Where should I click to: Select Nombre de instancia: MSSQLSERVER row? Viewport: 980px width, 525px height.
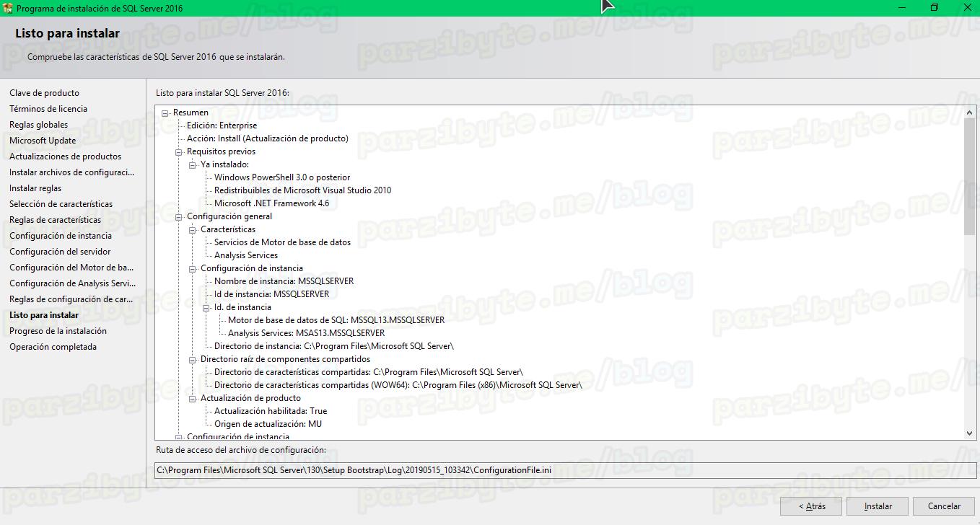coord(284,281)
